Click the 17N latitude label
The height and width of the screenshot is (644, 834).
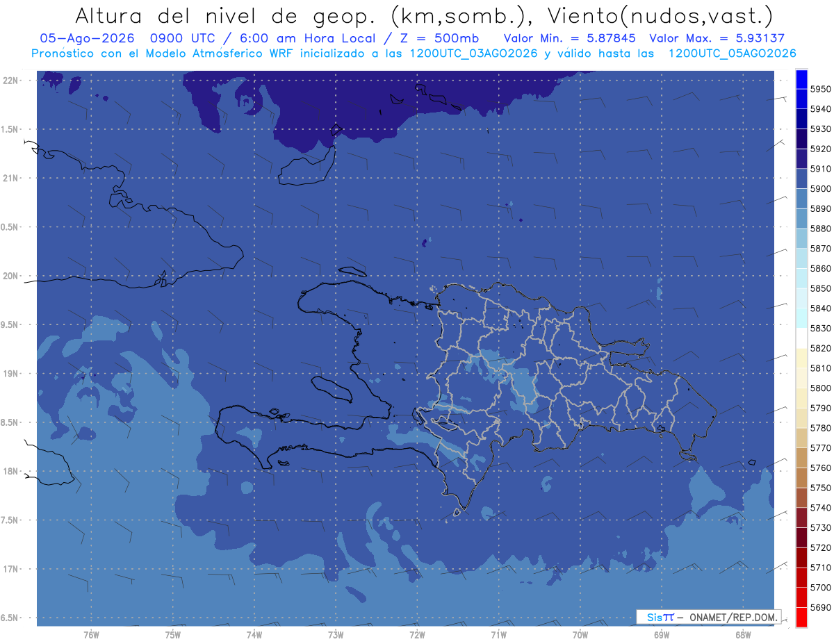pyautogui.click(x=10, y=569)
